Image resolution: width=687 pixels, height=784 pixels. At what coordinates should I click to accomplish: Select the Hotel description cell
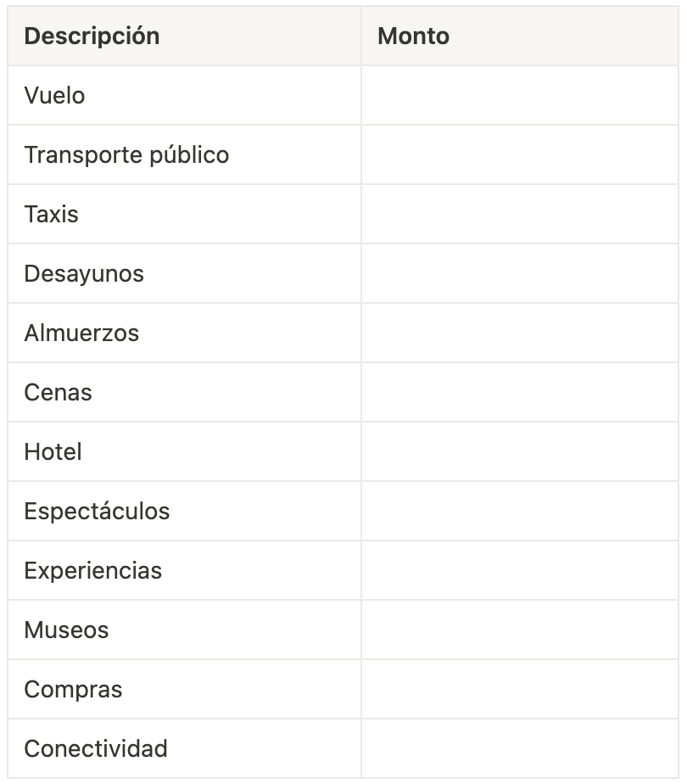pyautogui.click(x=53, y=452)
